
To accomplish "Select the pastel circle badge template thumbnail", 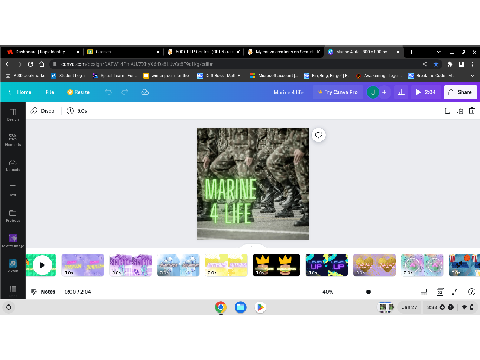I will click(422, 265).
